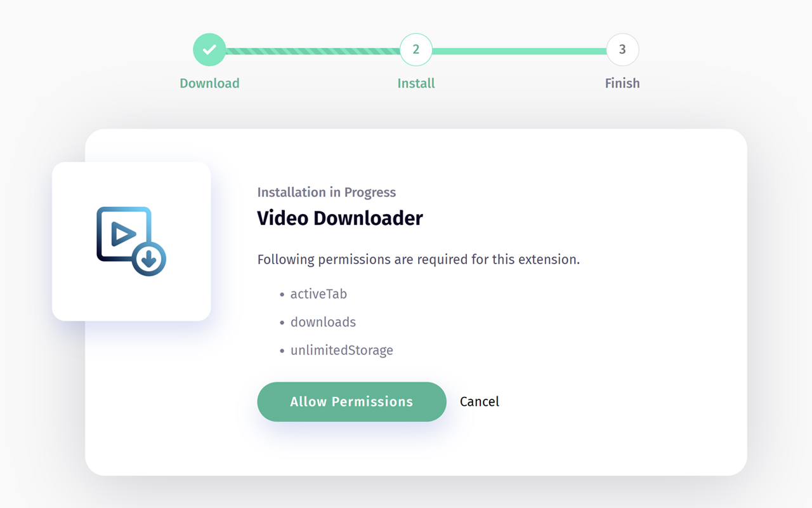Click the Finish step label
Viewport: 812px width, 508px height.
pos(622,83)
